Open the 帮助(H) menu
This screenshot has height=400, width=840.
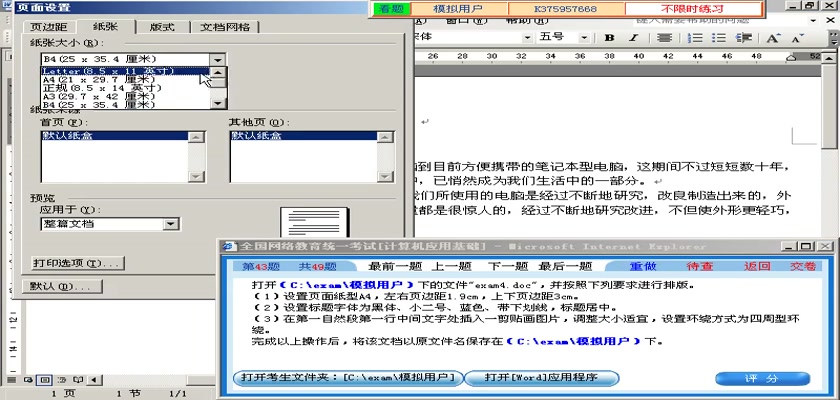pos(527,20)
